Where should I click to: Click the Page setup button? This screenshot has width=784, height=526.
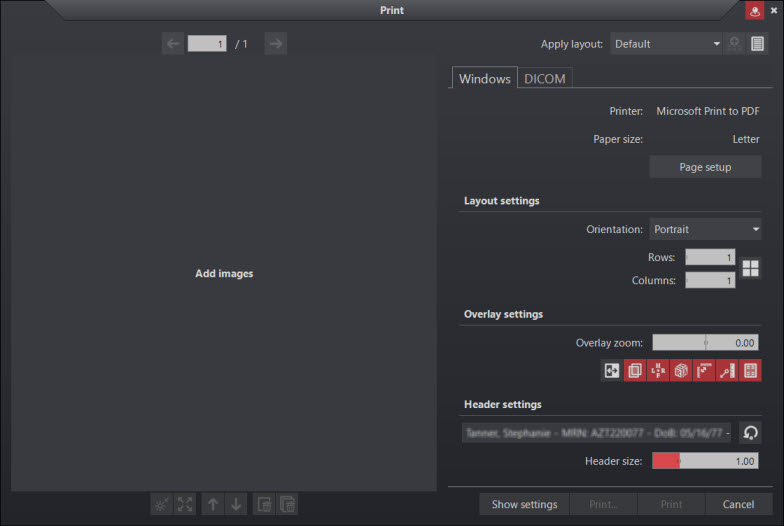tap(705, 167)
